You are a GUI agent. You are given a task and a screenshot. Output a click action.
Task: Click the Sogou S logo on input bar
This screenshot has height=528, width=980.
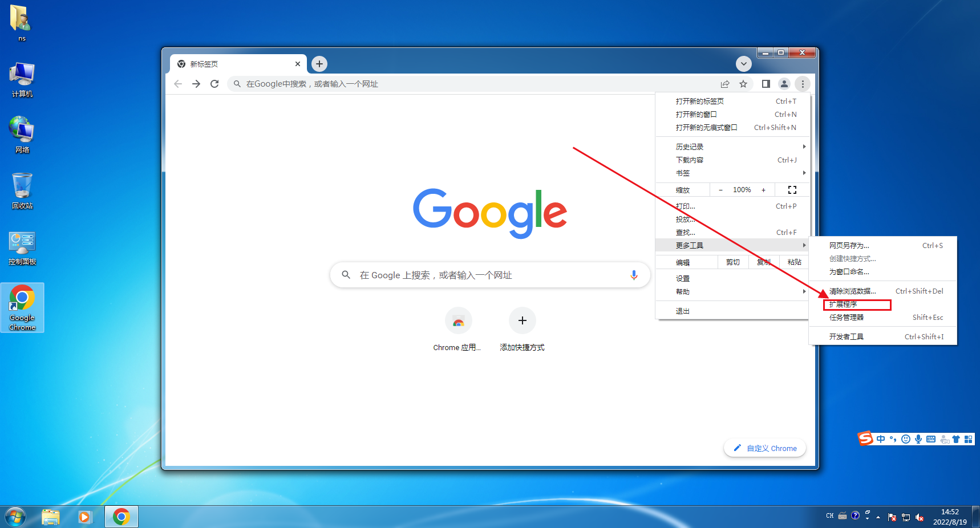(x=865, y=438)
